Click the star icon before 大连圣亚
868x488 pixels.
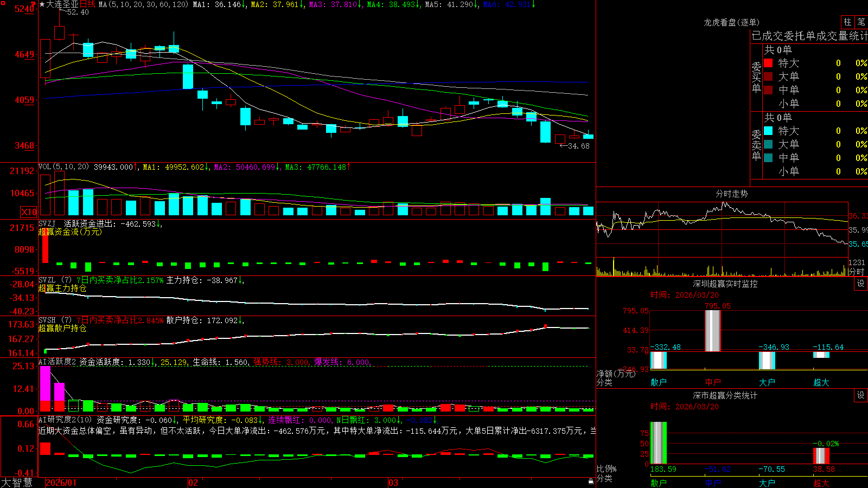point(42,4)
